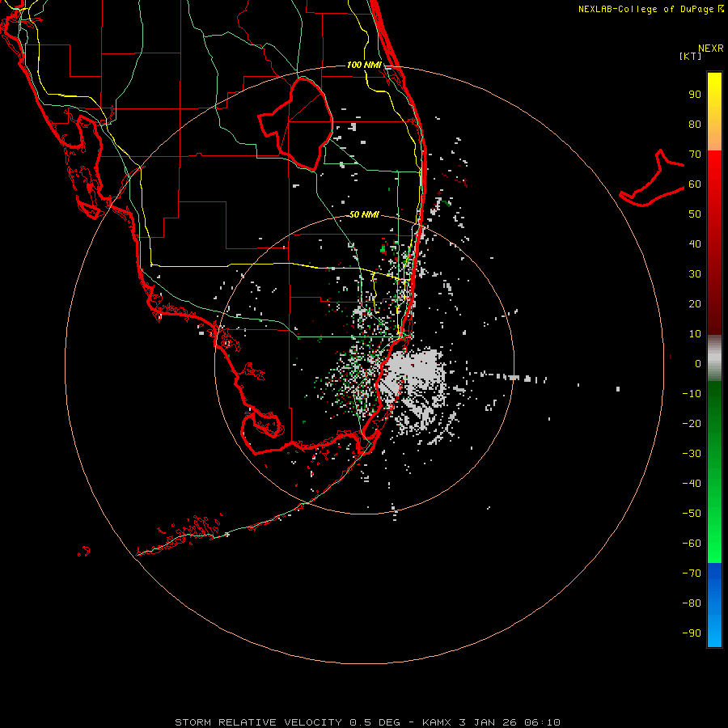Viewport: 728px width, 728px height.
Task: Click the -60 value on velocity scale
Action: (x=692, y=544)
